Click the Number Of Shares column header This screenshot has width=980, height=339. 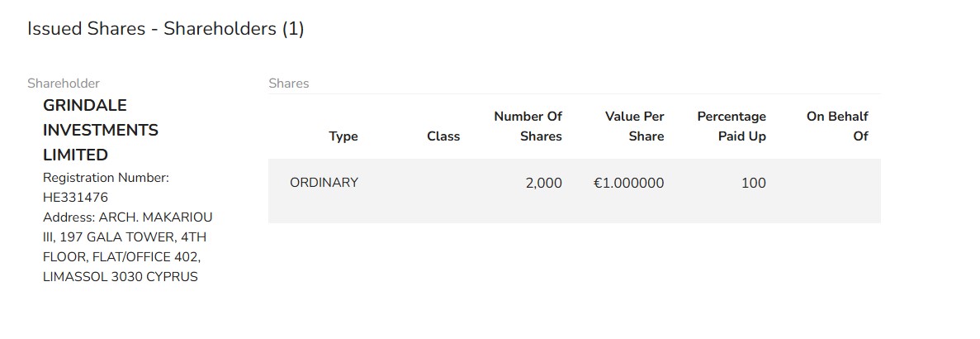pos(528,127)
